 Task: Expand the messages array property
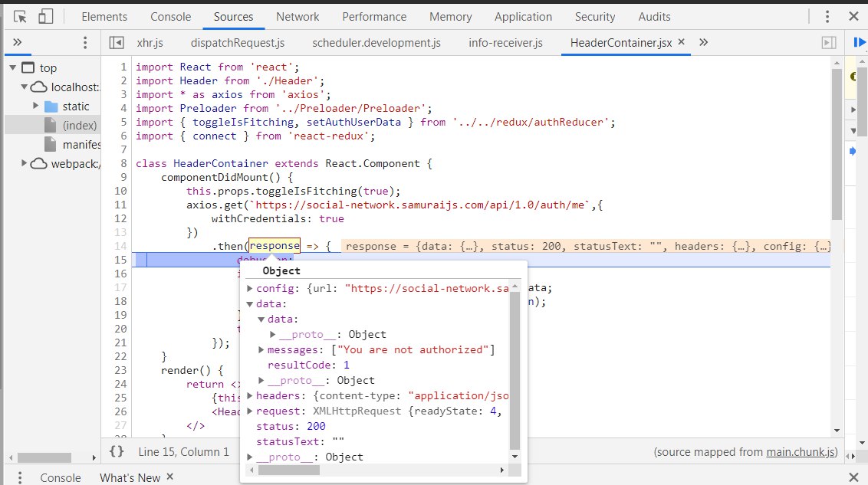click(x=261, y=349)
